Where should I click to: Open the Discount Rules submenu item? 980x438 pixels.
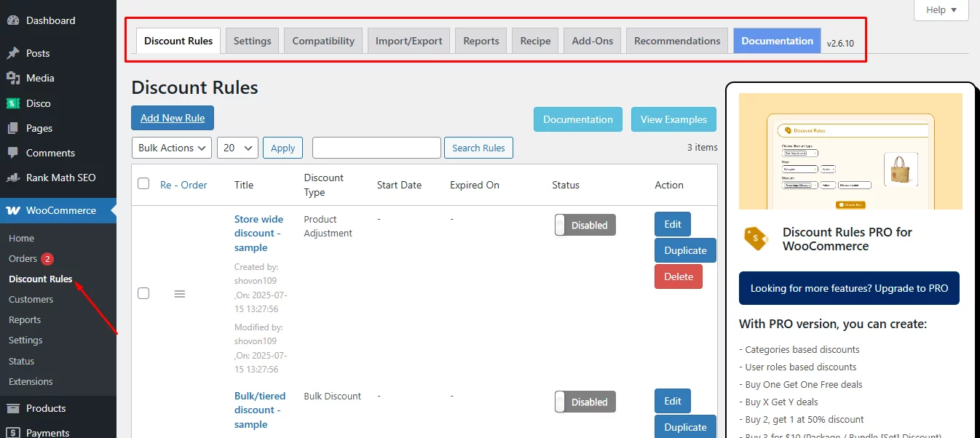point(41,279)
